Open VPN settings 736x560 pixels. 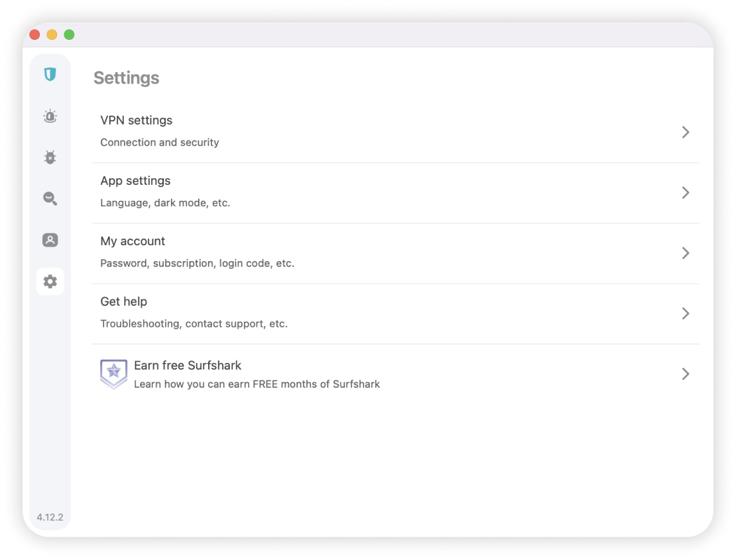(395, 133)
